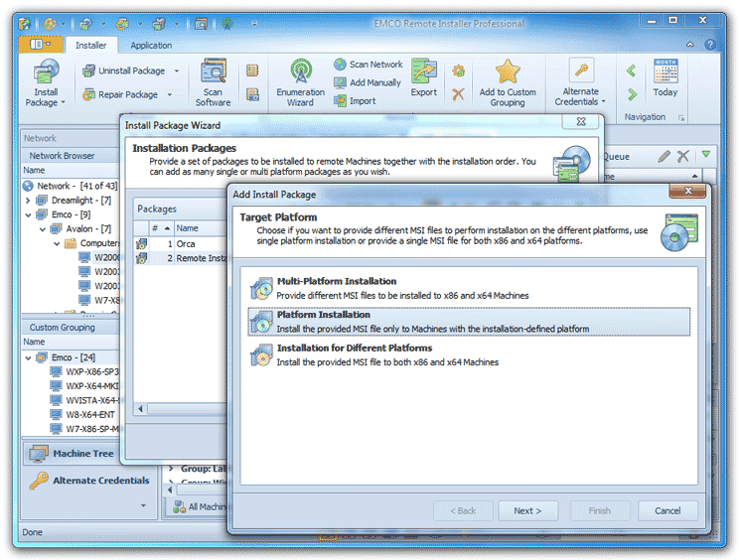Click the orange X delete icon in ribbon
Screen dimensions: 739x560
point(458,94)
